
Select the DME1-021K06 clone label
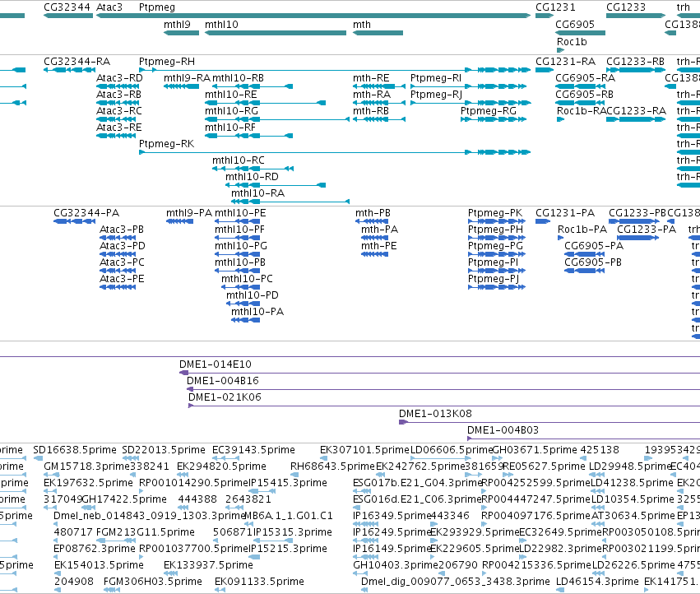(x=225, y=397)
